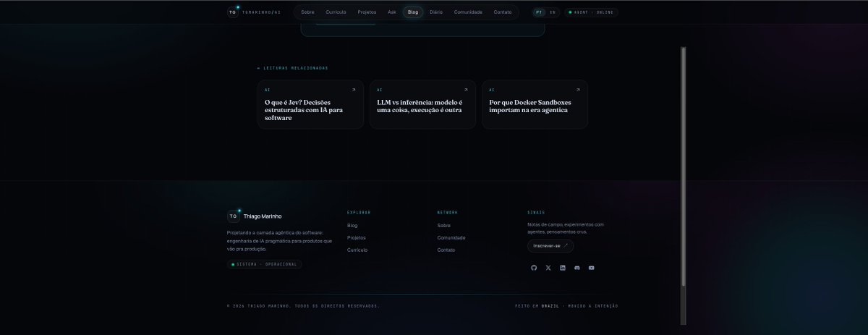Open Contato in top navigation
The height and width of the screenshot is (335, 868).
(x=503, y=12)
